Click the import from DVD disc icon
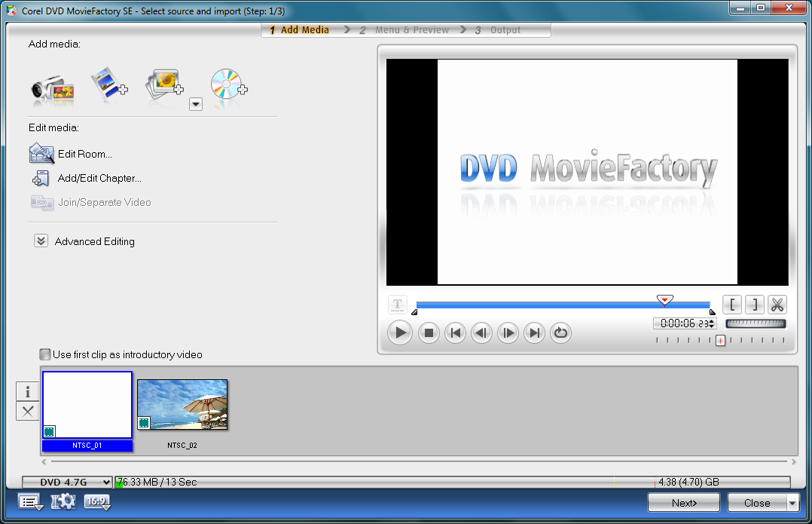 (228, 84)
